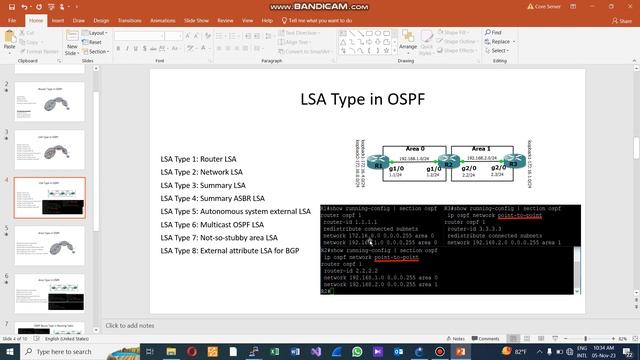Open the Section dropdown
640x360 pixels.
[96, 51]
